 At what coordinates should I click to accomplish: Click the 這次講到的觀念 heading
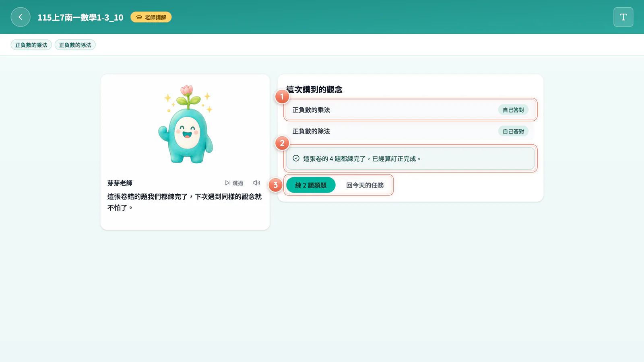[x=314, y=89]
